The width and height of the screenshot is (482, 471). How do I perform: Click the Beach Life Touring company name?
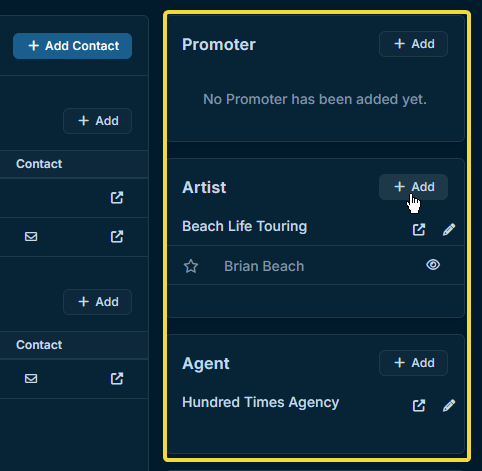click(244, 226)
